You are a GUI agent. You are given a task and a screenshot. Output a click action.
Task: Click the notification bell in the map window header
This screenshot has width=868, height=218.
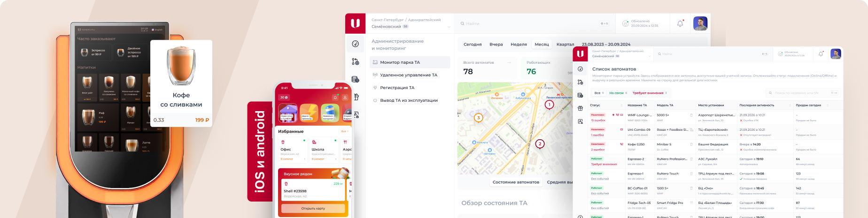680,23
